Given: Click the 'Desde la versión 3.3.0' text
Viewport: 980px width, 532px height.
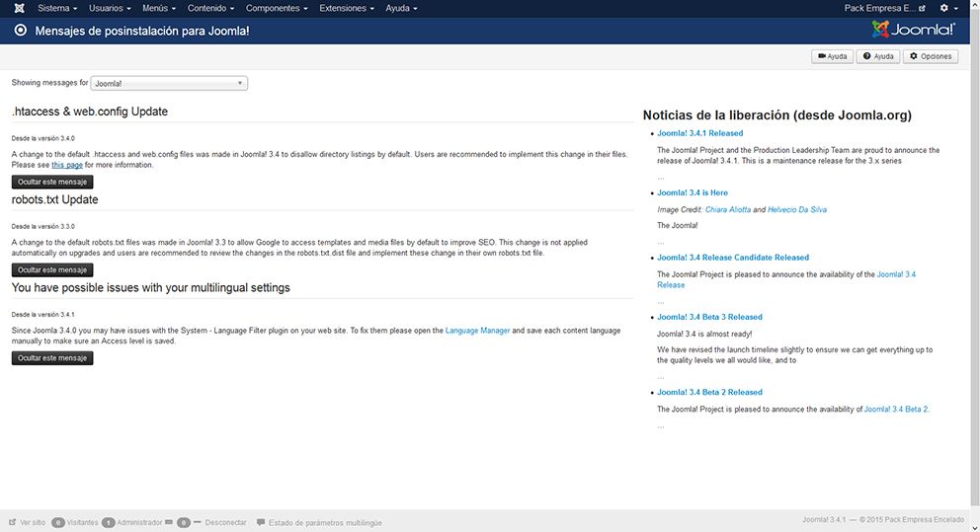Looking at the screenshot, I should [43, 226].
